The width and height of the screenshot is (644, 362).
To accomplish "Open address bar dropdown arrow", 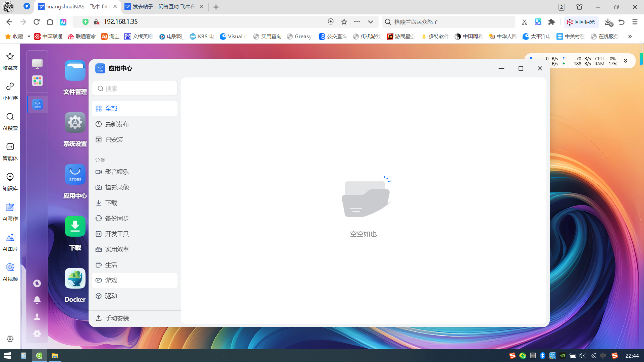I will point(370,22).
